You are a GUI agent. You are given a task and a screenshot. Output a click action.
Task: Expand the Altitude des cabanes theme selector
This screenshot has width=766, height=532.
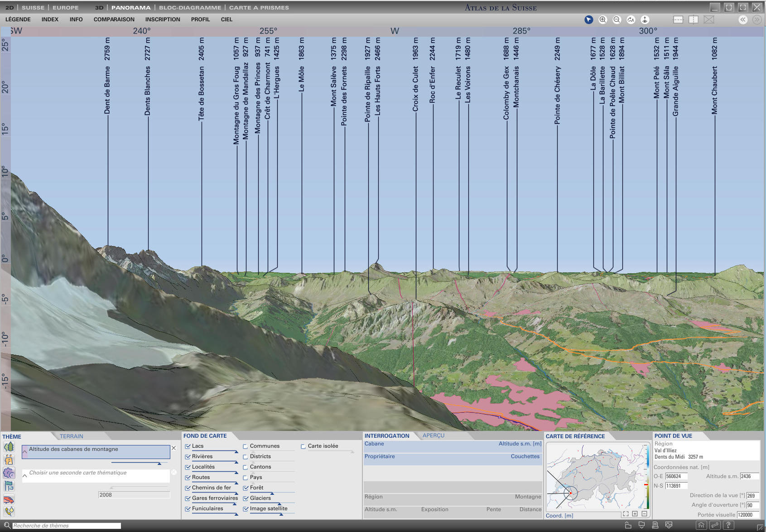(25, 452)
